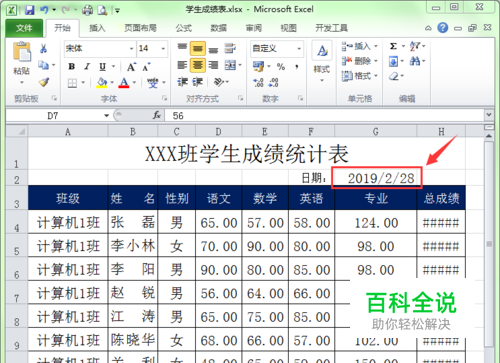Viewport: 500px width, 363px height.
Task: Toggle align text left
Action: 182,65
